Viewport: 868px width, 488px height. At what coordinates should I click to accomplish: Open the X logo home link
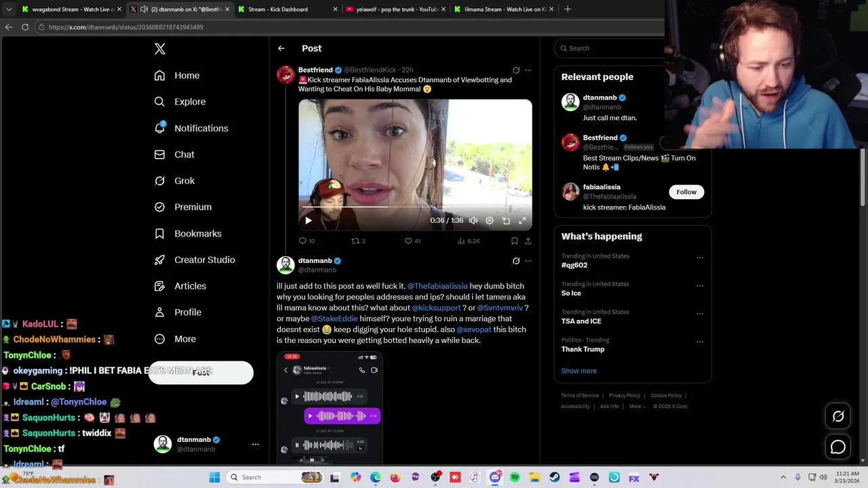160,49
